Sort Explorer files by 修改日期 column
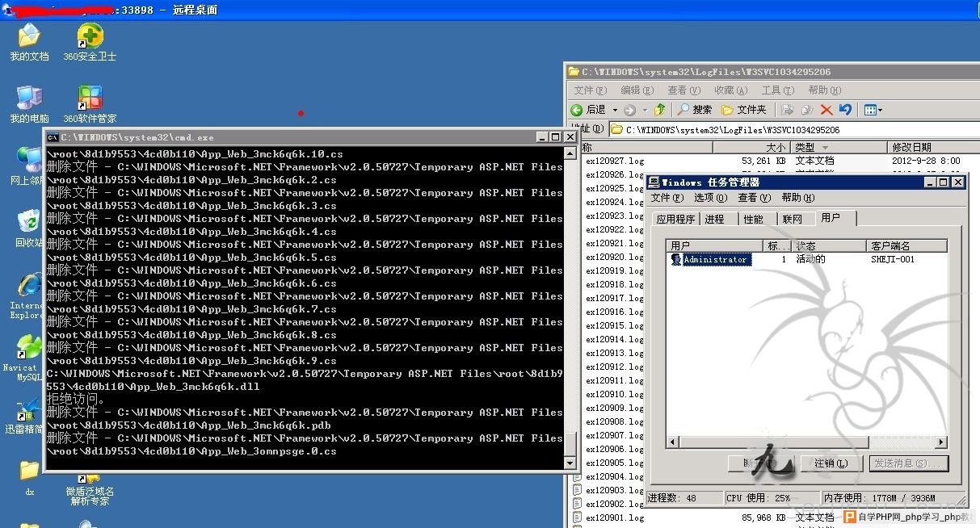Viewport: 980px width, 528px height. [933, 148]
